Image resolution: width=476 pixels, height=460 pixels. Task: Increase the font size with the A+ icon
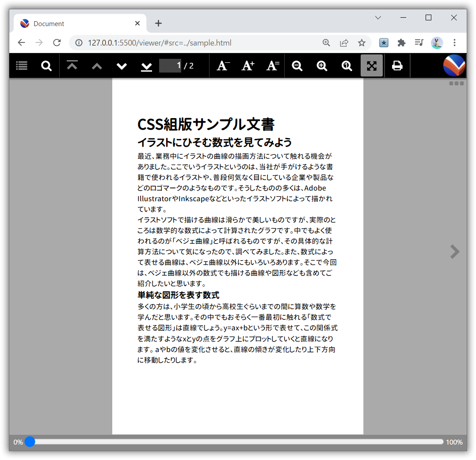click(248, 65)
